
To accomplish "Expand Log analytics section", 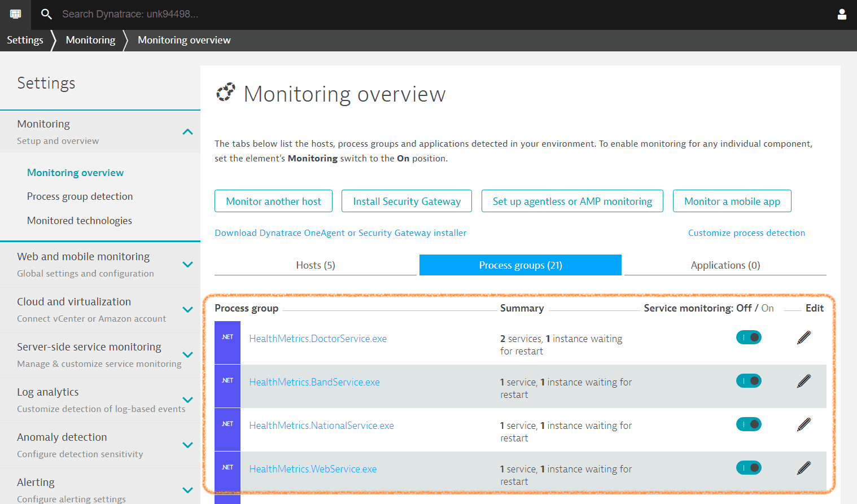I will click(x=188, y=400).
